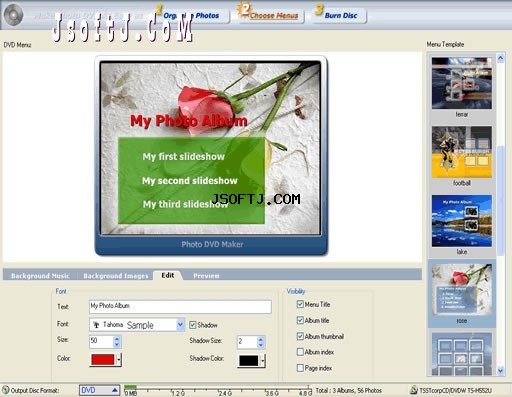Switch to the Background Music tab

(40, 276)
